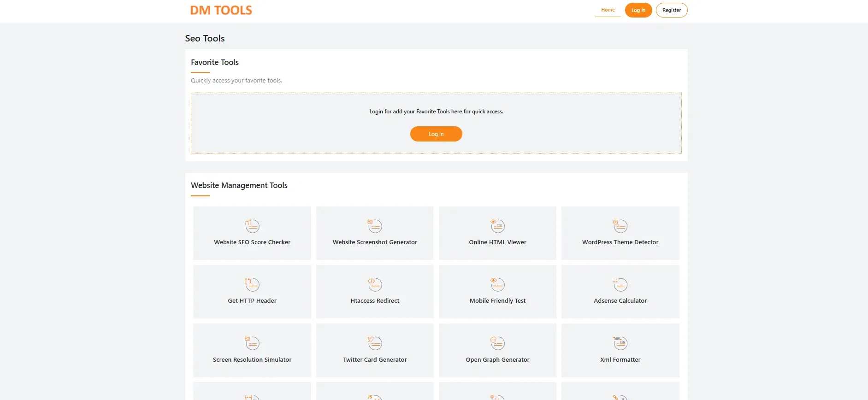
Task: Click the Screen Resolution Simulator icon
Action: coord(252,343)
